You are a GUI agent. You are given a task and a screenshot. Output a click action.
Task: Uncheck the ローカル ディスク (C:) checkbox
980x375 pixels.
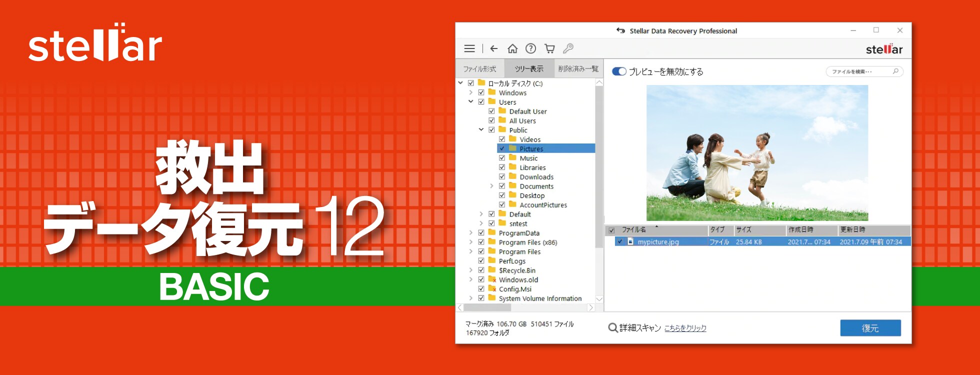pyautogui.click(x=471, y=83)
